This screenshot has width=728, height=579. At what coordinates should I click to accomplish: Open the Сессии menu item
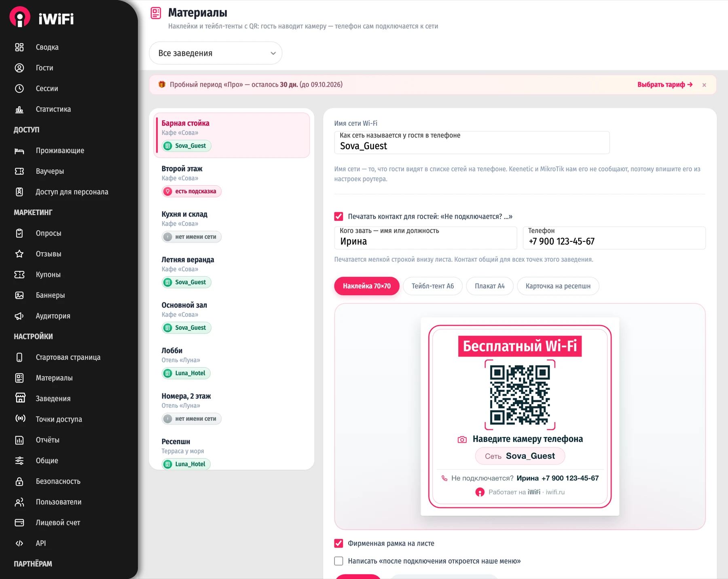[x=47, y=89]
